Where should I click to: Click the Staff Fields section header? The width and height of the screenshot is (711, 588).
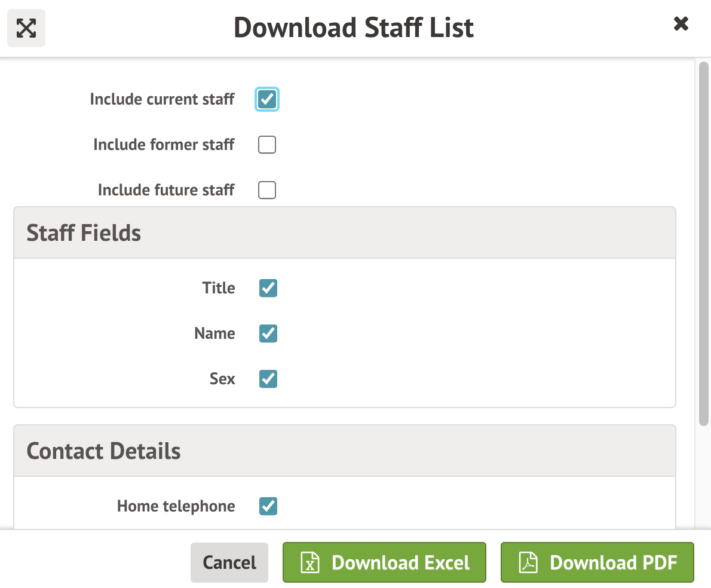[x=84, y=233]
